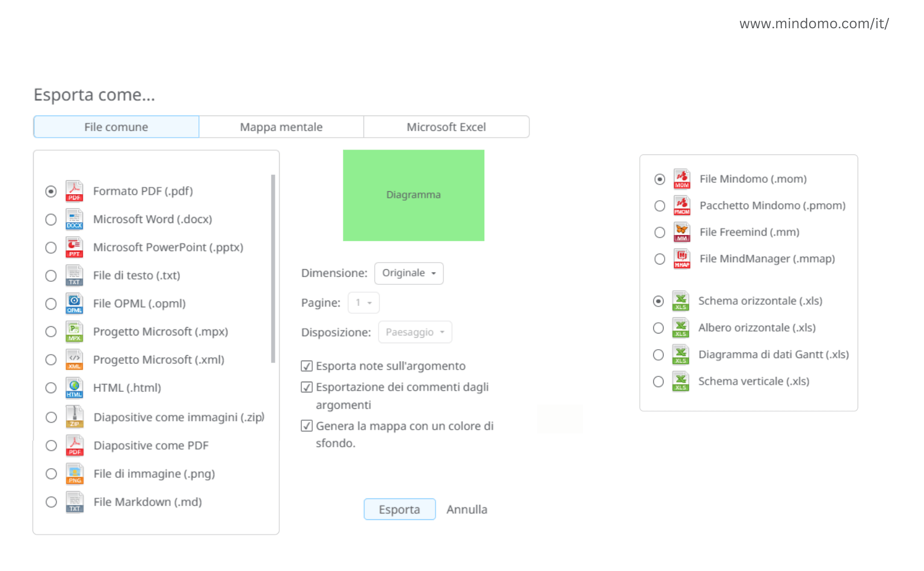Click the Freemind butterfly file icon

[681, 232]
